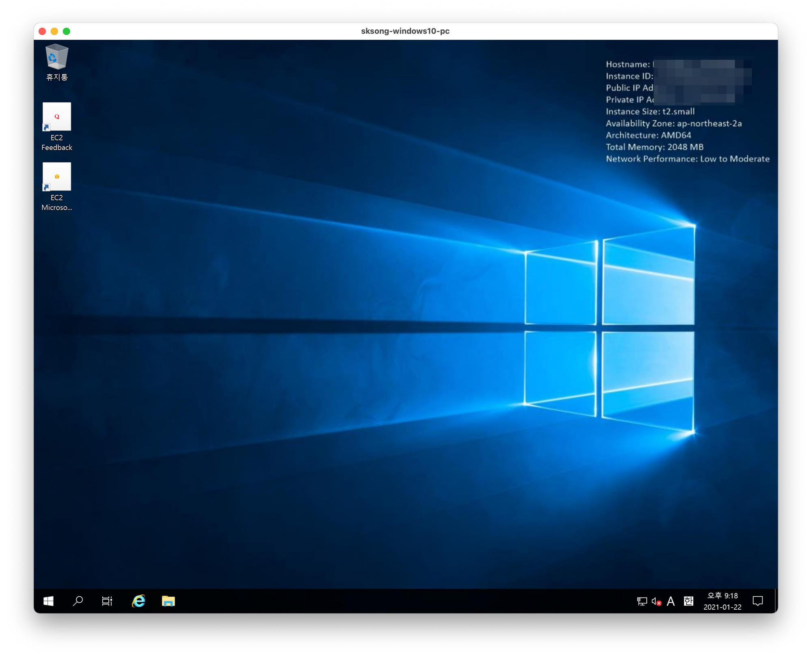This screenshot has height=658, width=812.
Task: Click the sksong-windows10-pc window title
Action: [x=405, y=31]
